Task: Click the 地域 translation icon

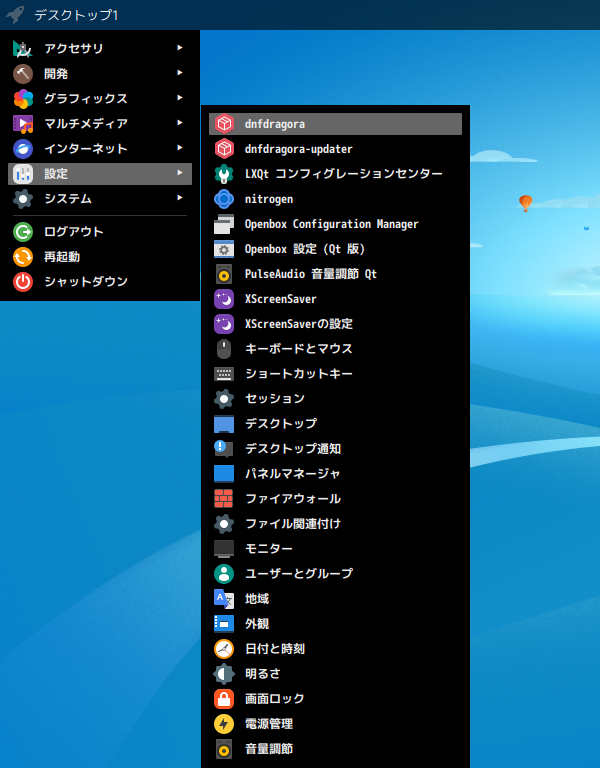Action: [224, 599]
